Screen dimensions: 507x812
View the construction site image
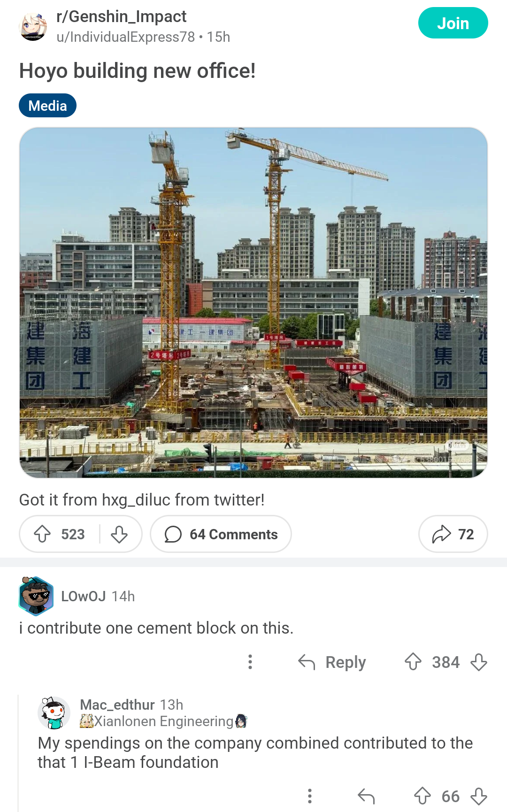point(253,303)
